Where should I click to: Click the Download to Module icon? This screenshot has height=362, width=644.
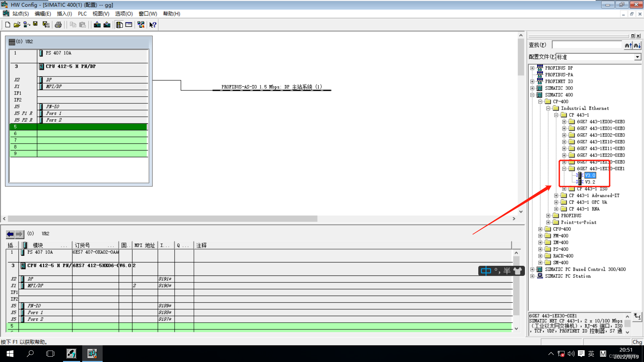(x=97, y=24)
